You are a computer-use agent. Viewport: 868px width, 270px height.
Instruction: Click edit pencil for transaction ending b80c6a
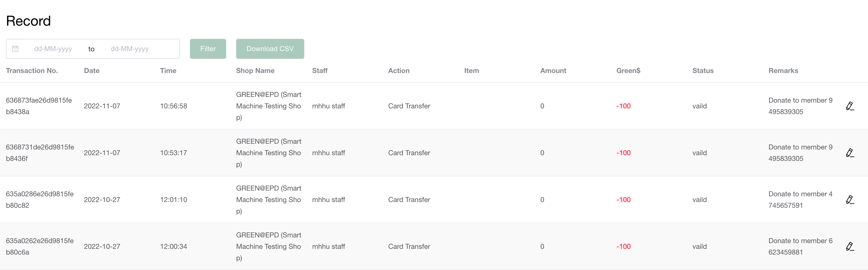coord(849,247)
